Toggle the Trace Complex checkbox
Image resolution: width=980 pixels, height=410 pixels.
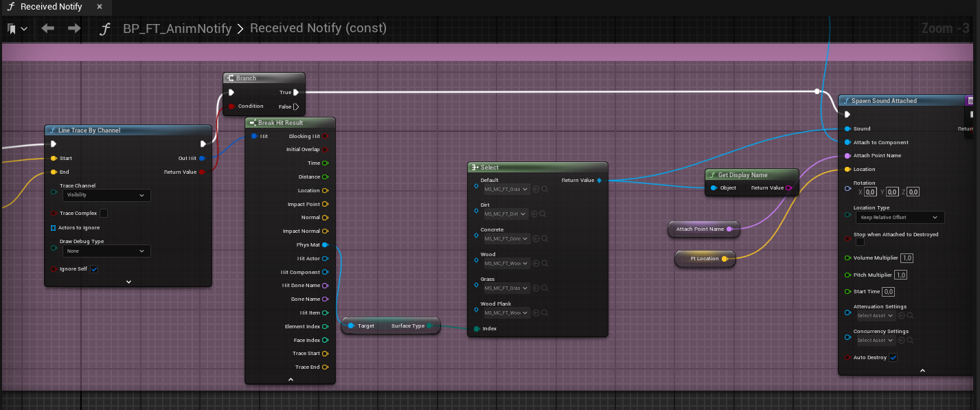tap(104, 213)
